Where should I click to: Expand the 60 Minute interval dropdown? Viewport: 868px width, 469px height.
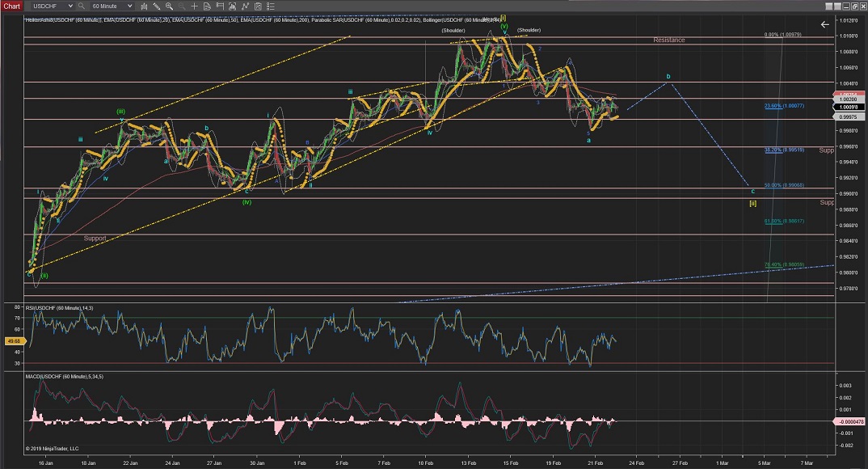point(129,6)
